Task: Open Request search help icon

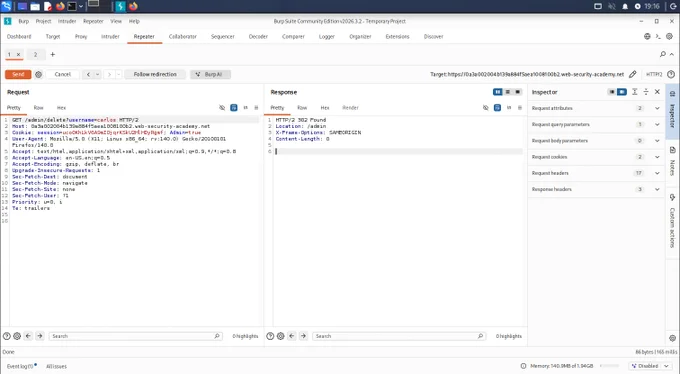Action: (7, 336)
